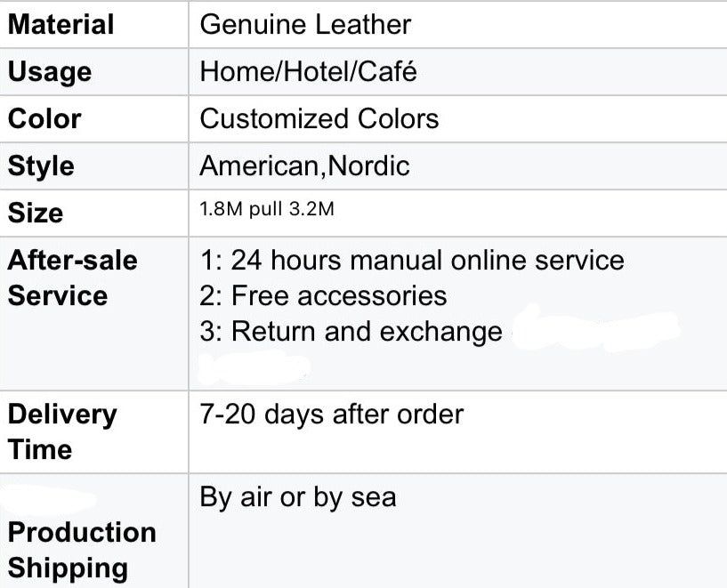Click the Size row label
Image resolution: width=727 pixels, height=588 pixels.
pyautogui.click(x=36, y=213)
